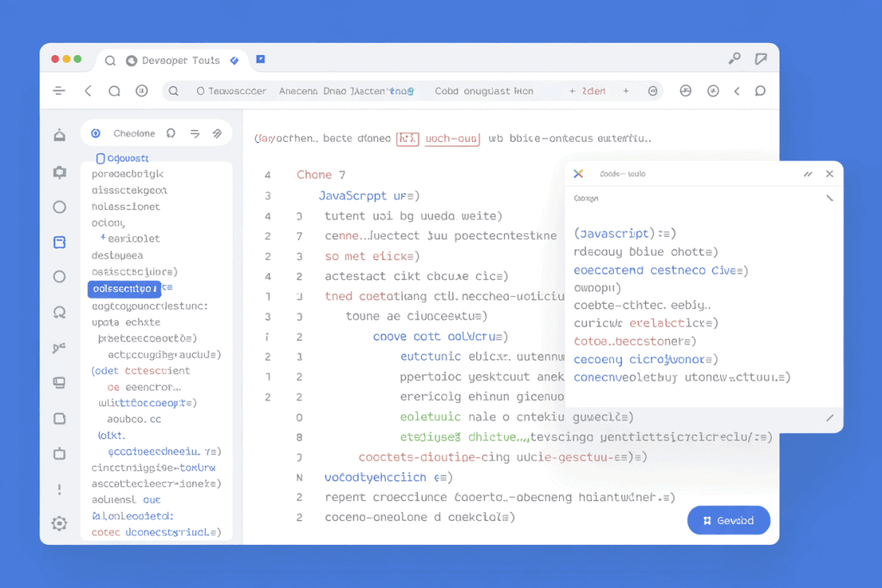Image resolution: width=882 pixels, height=588 pixels.
Task: Click the left chevron near the toolbar's right end
Action: [736, 91]
